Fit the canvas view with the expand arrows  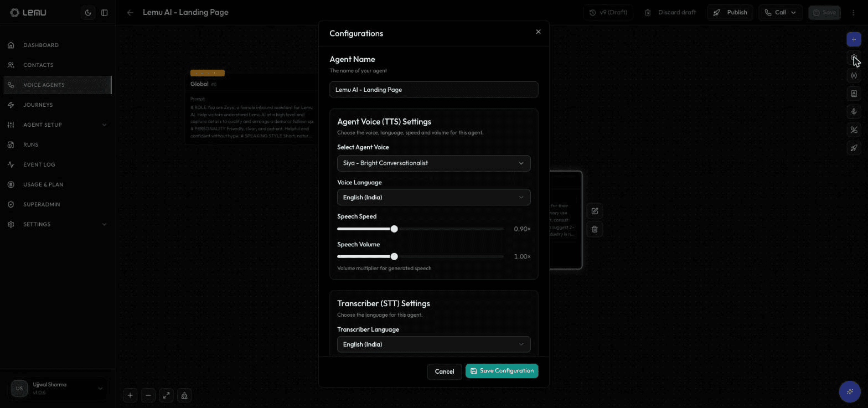(x=166, y=395)
